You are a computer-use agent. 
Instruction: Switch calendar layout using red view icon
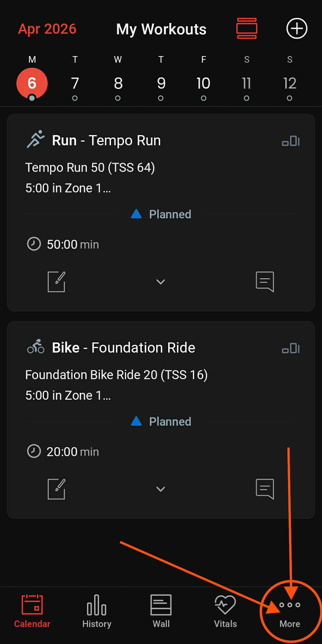pos(247,29)
